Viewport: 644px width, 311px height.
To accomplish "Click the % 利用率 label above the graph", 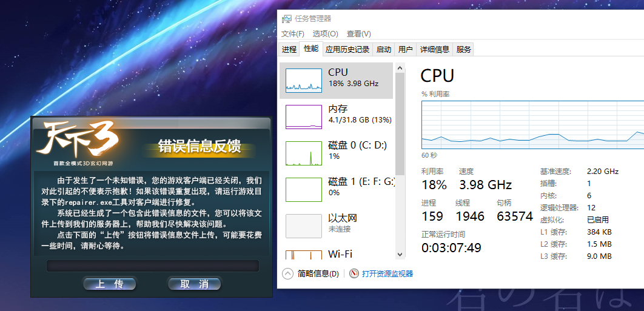I will (x=435, y=94).
